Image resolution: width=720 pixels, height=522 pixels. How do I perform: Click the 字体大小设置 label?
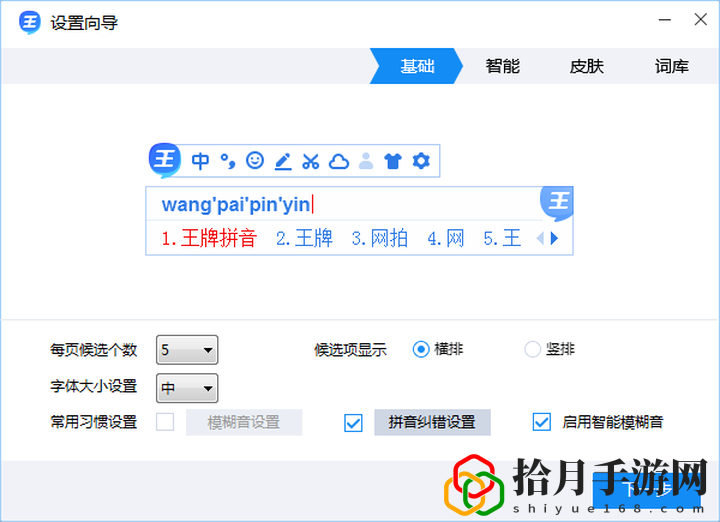[94, 386]
